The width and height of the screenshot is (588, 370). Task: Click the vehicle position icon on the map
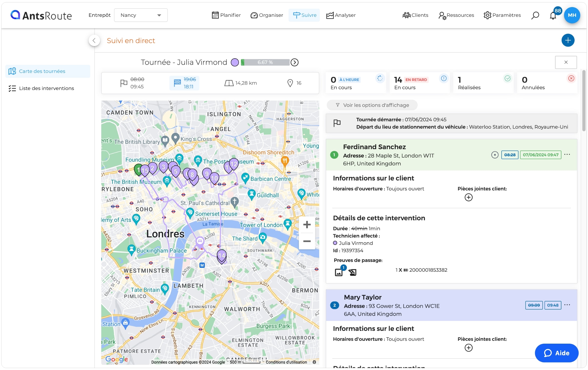(200, 241)
